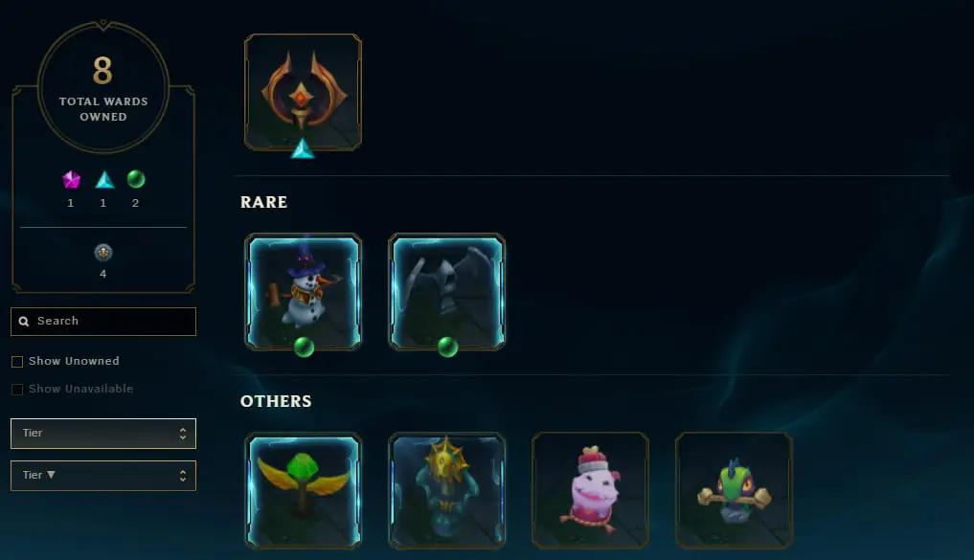Click the blue triangle gem rarity icon
The width and height of the screenshot is (974, 560).
tap(104, 179)
